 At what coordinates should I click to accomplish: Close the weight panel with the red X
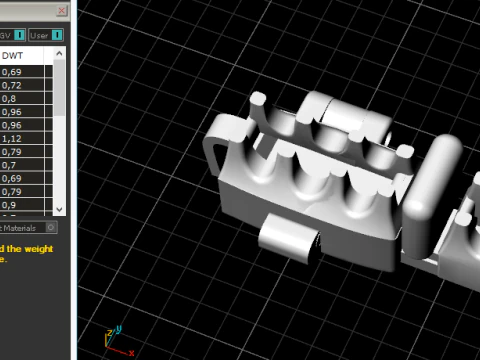[62, 11]
